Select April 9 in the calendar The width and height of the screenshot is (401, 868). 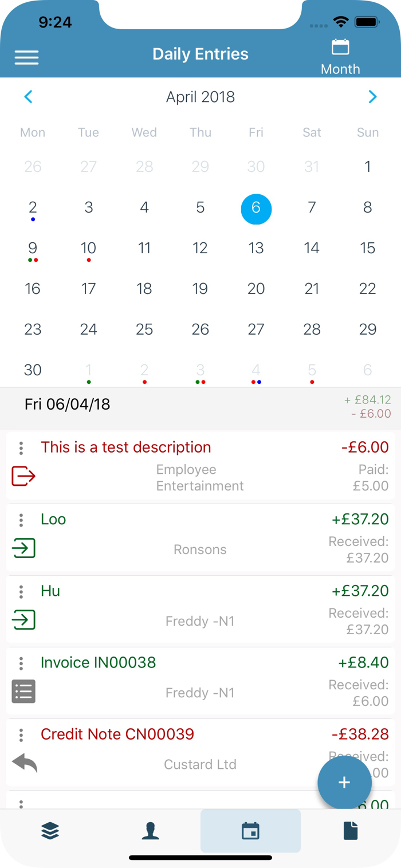(x=33, y=248)
